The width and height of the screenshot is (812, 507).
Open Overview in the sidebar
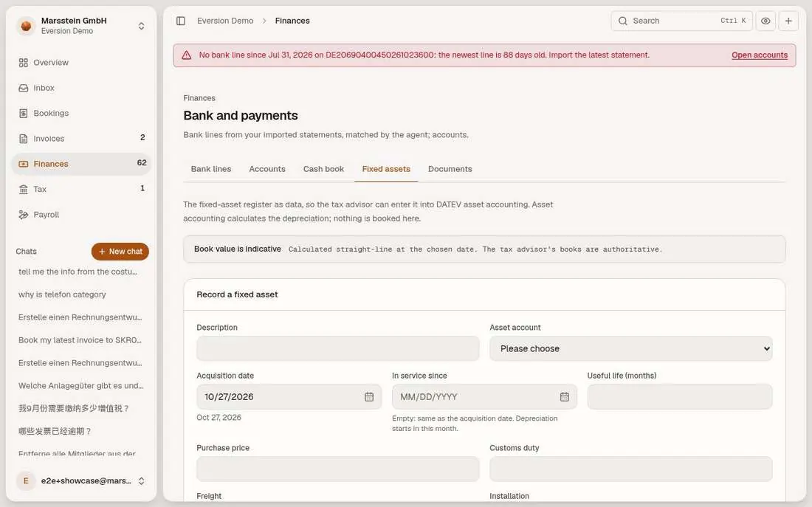click(x=81, y=63)
